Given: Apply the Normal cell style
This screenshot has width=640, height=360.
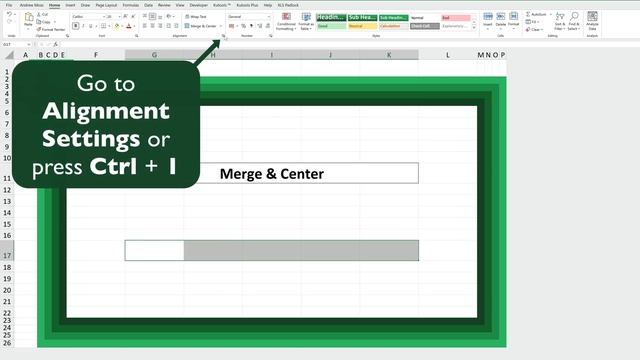Looking at the screenshot, I should coord(424,18).
